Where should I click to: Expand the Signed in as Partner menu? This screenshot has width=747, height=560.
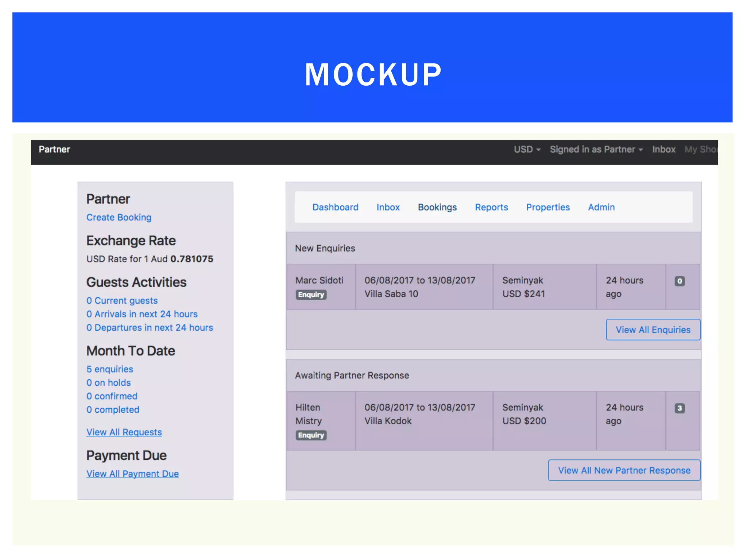(x=596, y=149)
